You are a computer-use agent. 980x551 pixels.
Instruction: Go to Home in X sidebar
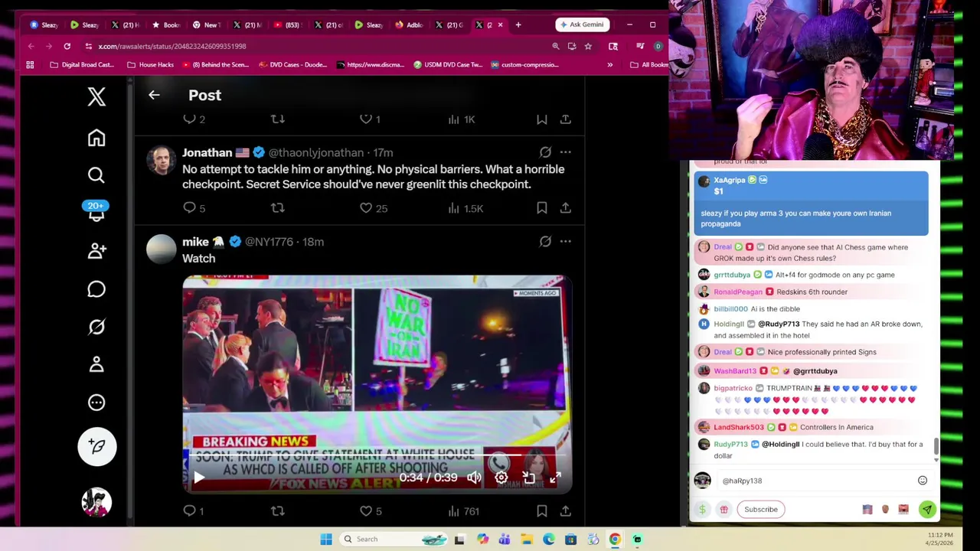pyautogui.click(x=96, y=138)
